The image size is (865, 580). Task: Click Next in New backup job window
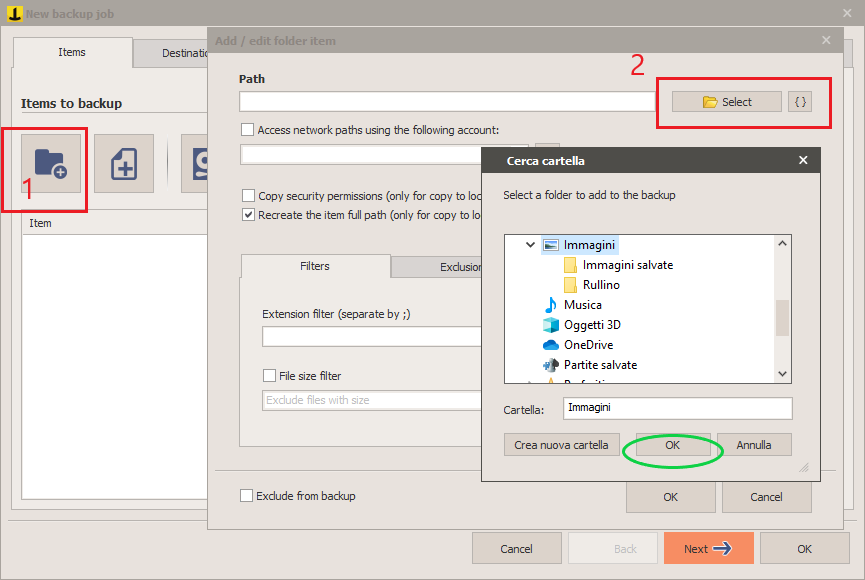pos(708,549)
